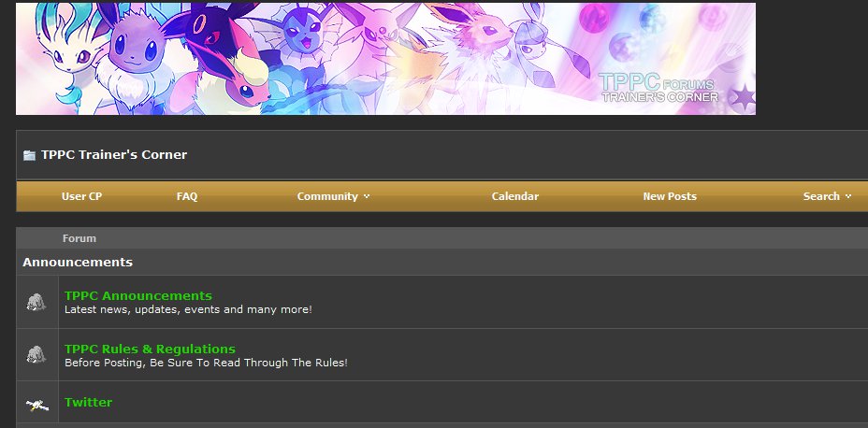
Task: Expand the Community dropdown arrow
Action: tap(367, 196)
